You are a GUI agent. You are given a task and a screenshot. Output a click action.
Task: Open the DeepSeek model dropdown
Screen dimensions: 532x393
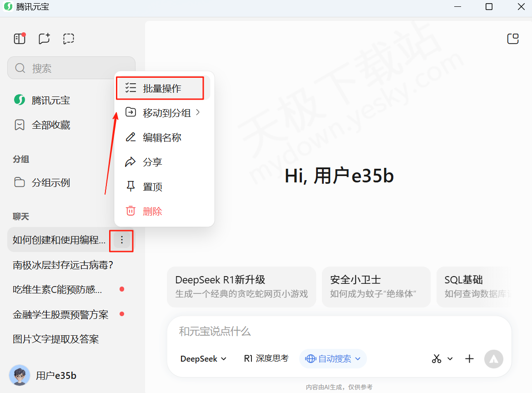(203, 359)
